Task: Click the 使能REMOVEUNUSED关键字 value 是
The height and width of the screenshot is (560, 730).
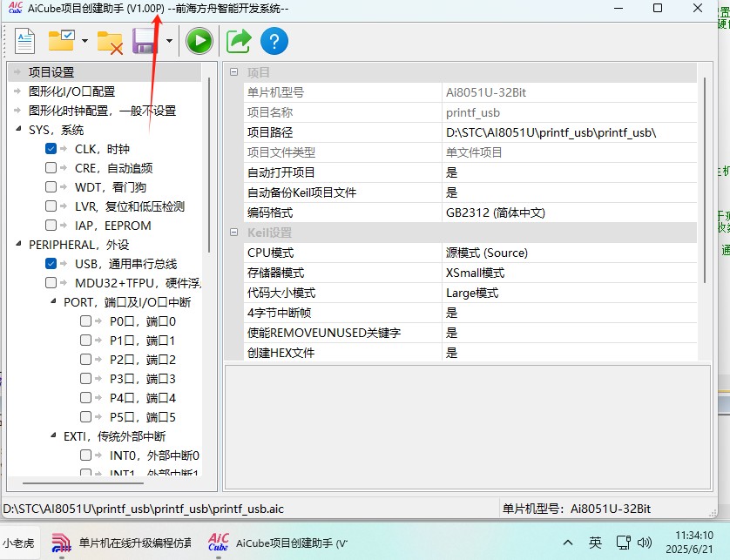Action: point(570,333)
